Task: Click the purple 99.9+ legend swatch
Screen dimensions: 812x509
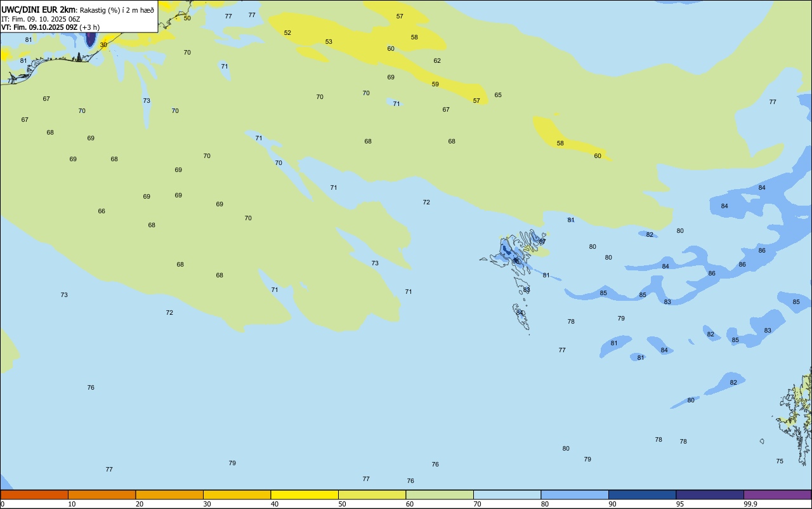Action: tap(777, 494)
